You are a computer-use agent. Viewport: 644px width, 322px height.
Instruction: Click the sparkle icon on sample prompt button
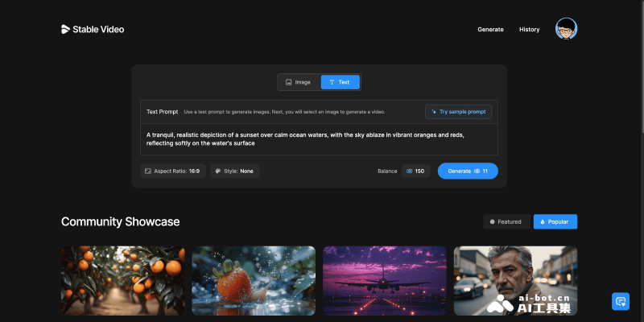[x=434, y=112]
